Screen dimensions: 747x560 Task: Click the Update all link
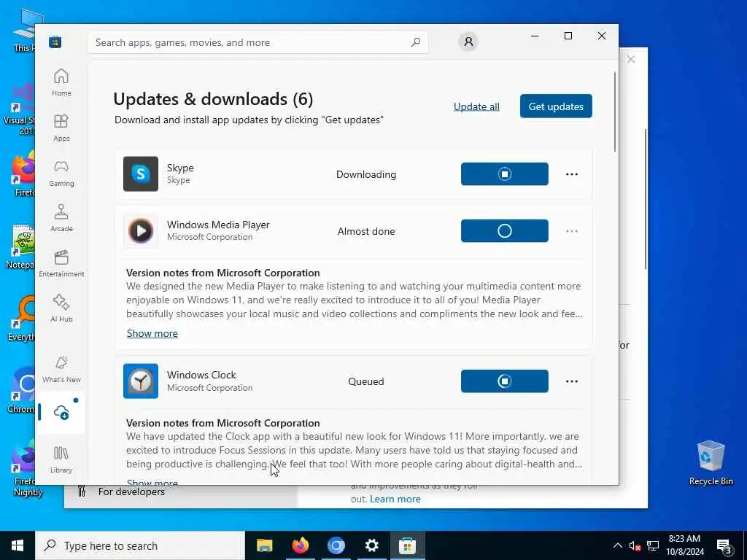[x=476, y=106]
